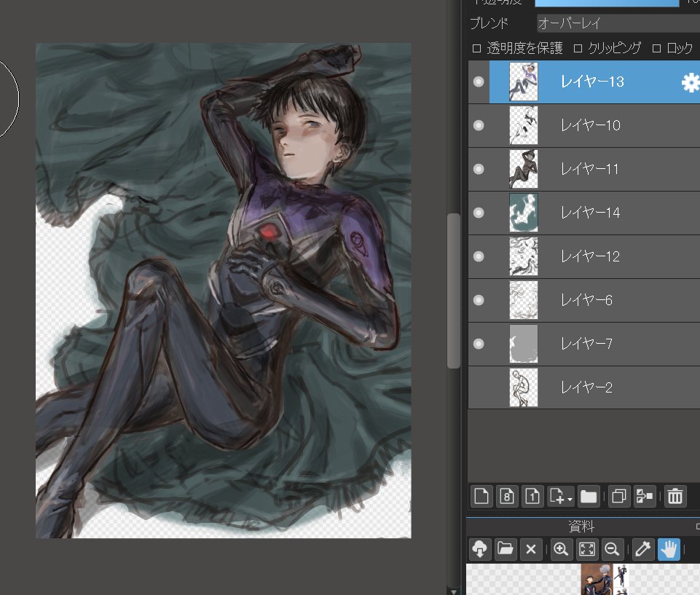Select the レイヤー11 layer name
The image size is (700, 595).
590,169
